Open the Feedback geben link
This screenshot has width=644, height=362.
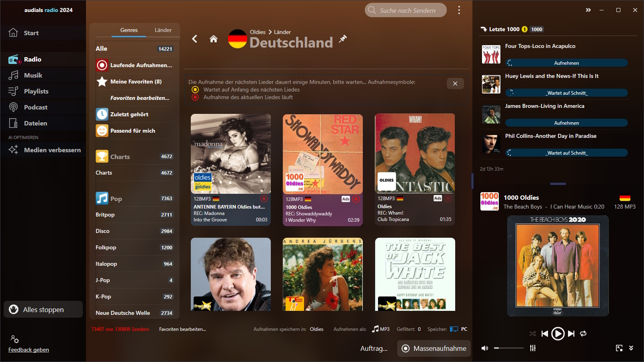[29, 350]
